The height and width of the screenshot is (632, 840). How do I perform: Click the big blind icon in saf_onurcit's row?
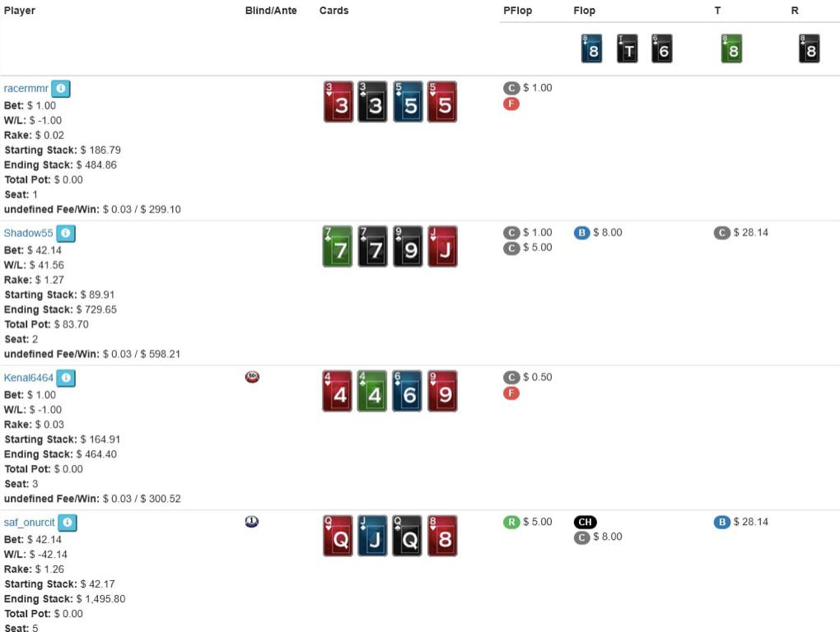point(252,522)
